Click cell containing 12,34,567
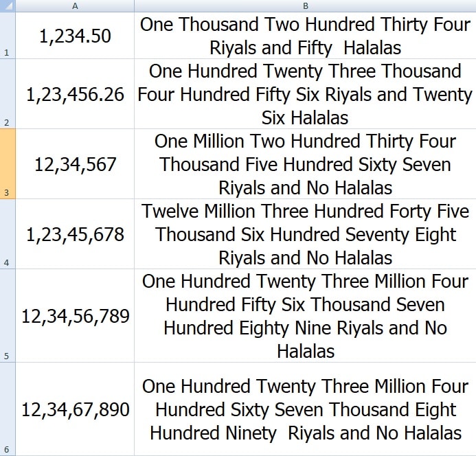The width and height of the screenshot is (476, 456). (x=75, y=164)
